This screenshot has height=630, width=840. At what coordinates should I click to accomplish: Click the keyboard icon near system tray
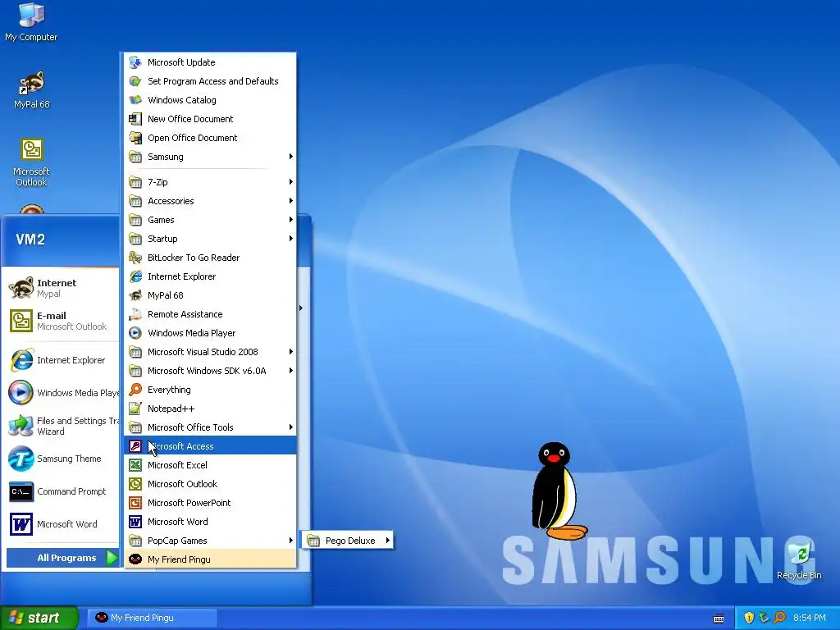(x=719, y=619)
